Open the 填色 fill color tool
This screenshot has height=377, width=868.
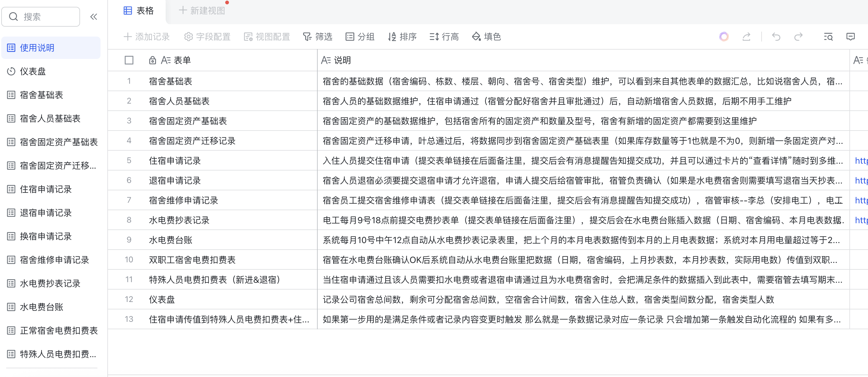tap(486, 37)
